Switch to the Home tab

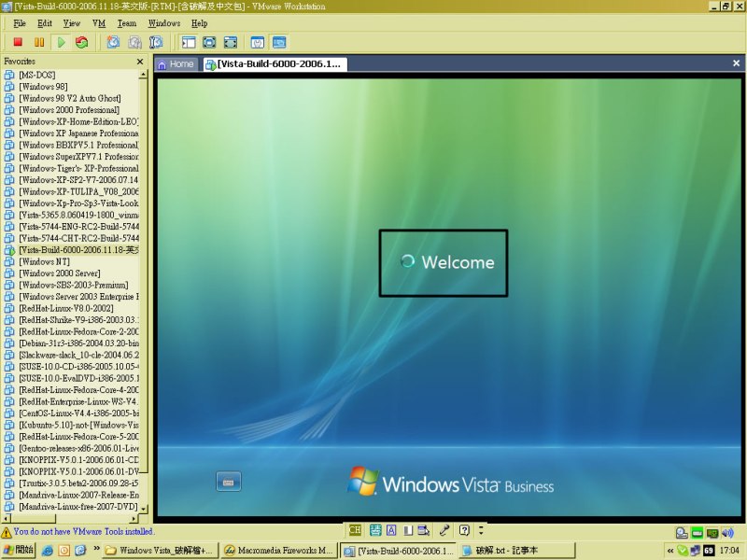176,64
